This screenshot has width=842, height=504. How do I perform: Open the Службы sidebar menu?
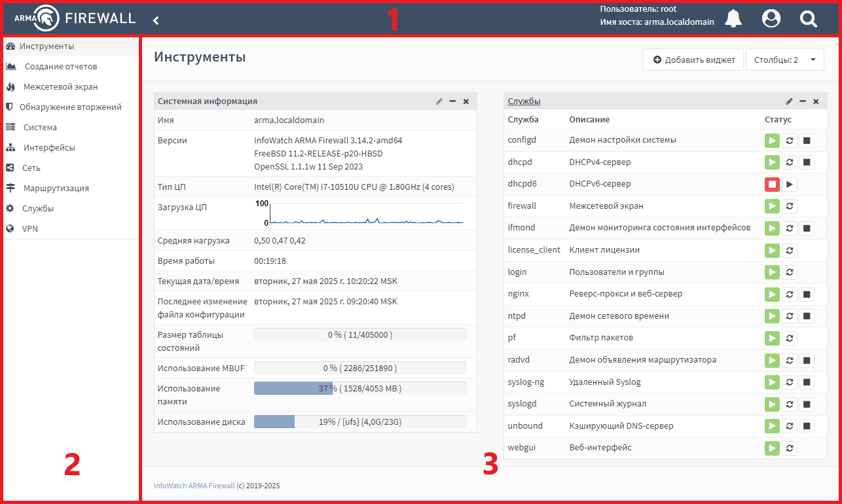71,209
